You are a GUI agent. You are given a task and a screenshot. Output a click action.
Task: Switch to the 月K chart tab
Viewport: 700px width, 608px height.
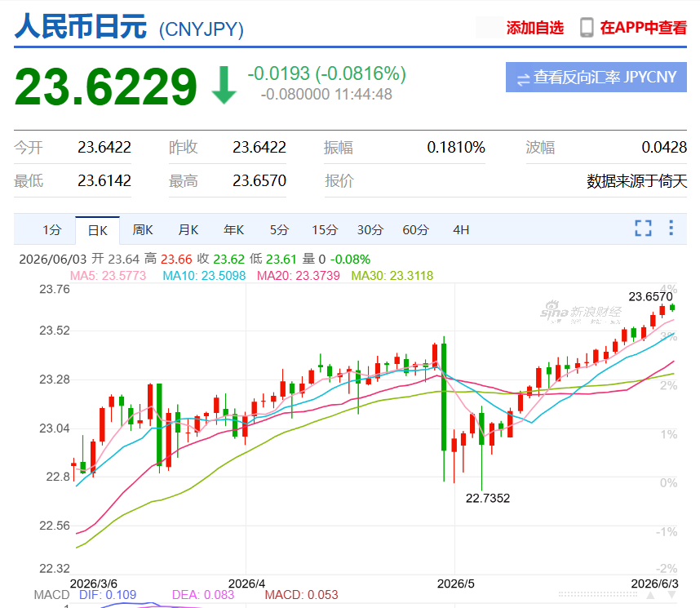(x=188, y=230)
